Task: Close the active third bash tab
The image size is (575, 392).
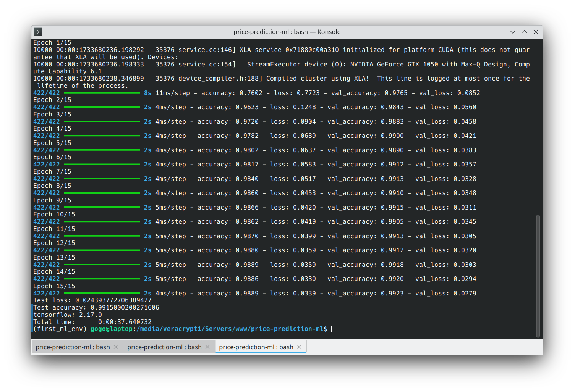Action: pyautogui.click(x=299, y=347)
